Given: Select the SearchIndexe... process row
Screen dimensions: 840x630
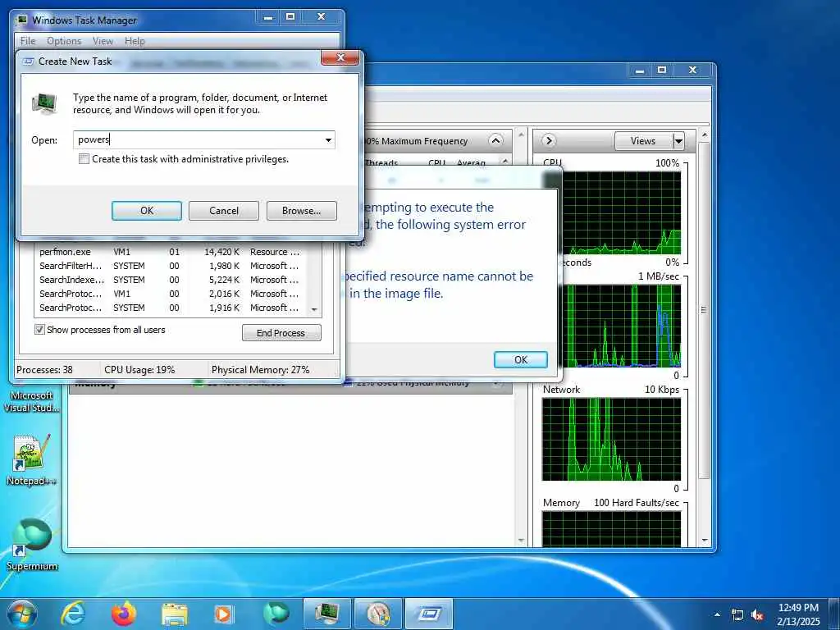Looking at the screenshot, I should pyautogui.click(x=171, y=280).
